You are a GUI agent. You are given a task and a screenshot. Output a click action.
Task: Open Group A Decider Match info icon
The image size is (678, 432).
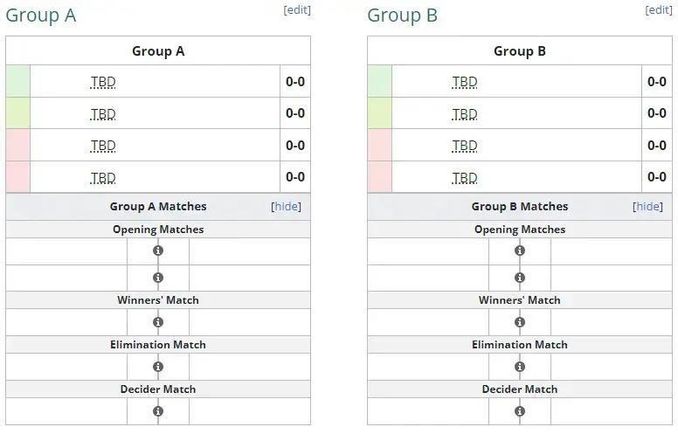pos(158,411)
